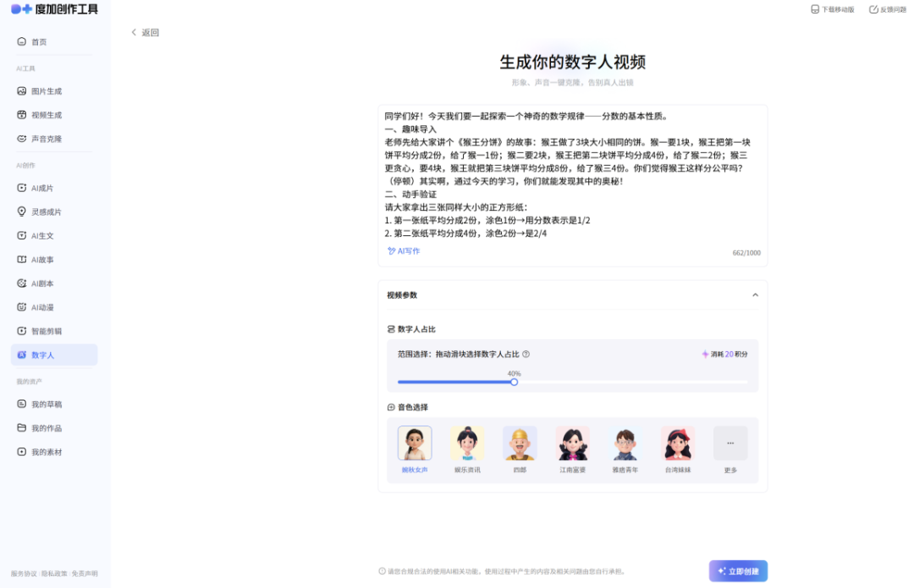914x588 pixels.
Task: Open 视频生成 video generation icon
Action: point(21,115)
